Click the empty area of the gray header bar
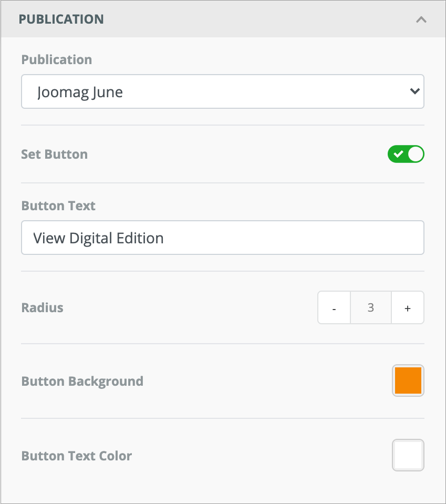This screenshot has height=504, width=446. pos(252,19)
